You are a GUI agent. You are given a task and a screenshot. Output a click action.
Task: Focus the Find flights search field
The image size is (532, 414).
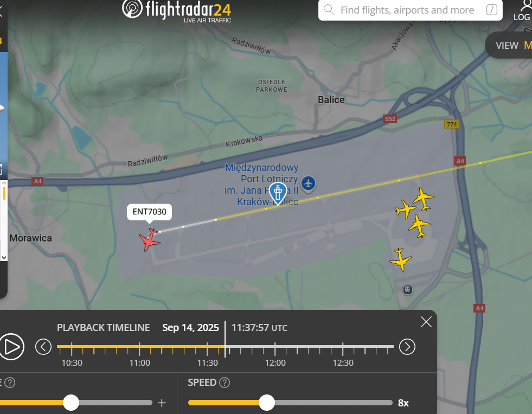[410, 10]
